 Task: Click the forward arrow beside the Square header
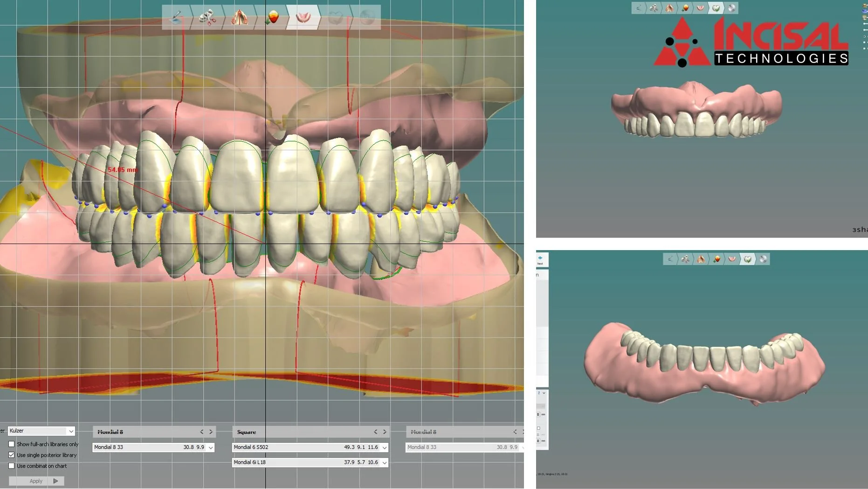tap(385, 432)
